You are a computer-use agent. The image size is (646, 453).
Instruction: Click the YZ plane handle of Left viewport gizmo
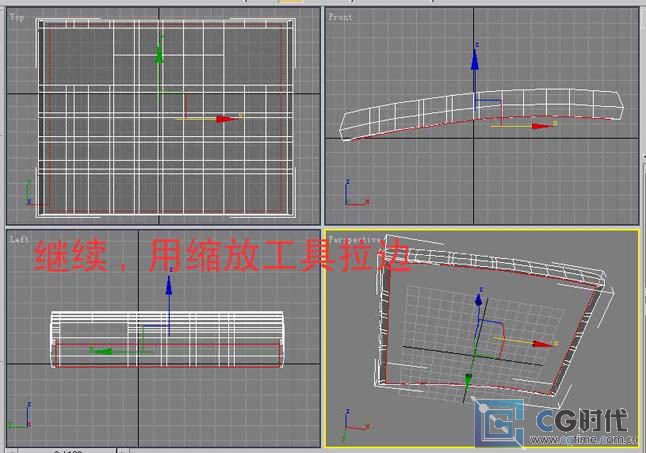tap(156, 339)
